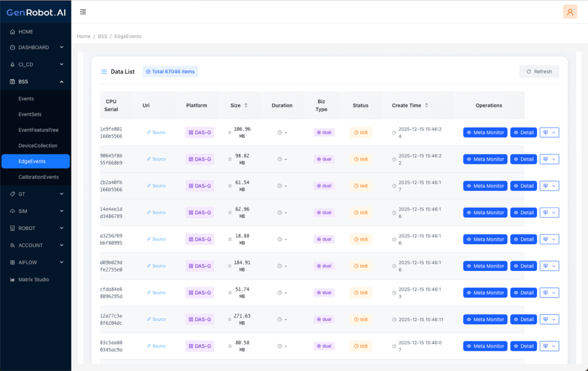Viewport: 588px width, 371px height.
Task: Sort by Create Time column arrows
Action: (426, 106)
